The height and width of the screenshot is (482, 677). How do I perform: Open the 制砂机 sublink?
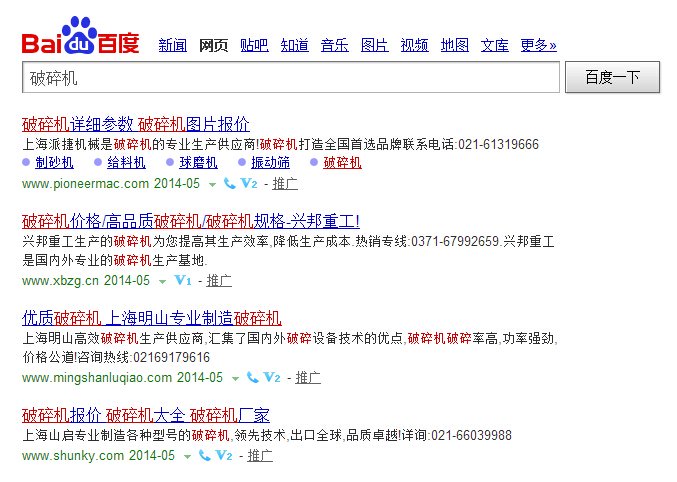pos(54,162)
